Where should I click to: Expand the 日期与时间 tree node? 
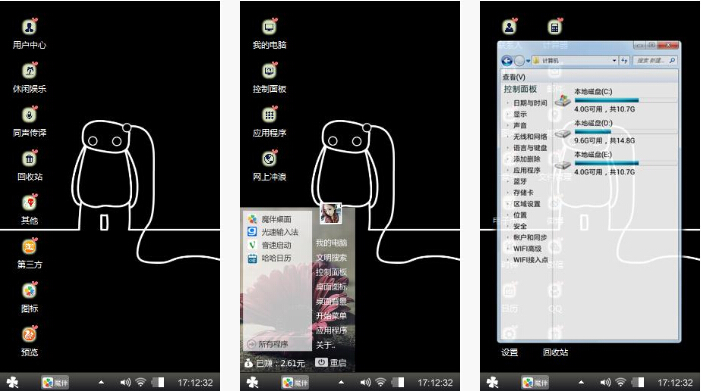[x=508, y=103]
